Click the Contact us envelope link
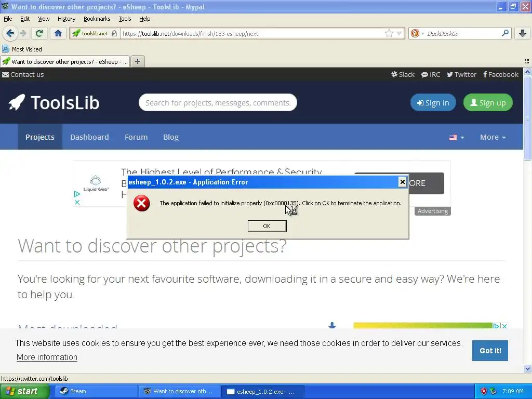 coord(23,74)
